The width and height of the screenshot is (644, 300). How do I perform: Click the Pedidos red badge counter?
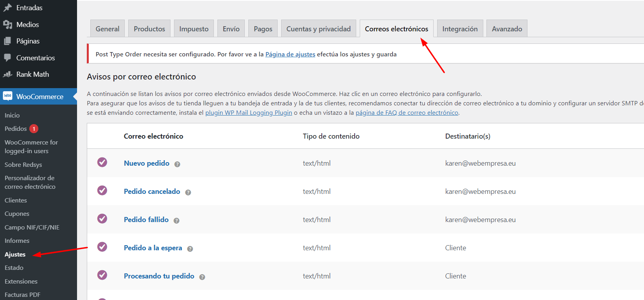pyautogui.click(x=34, y=128)
